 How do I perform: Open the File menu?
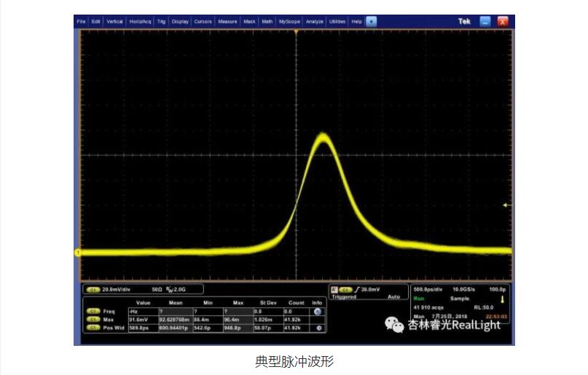pyautogui.click(x=81, y=22)
